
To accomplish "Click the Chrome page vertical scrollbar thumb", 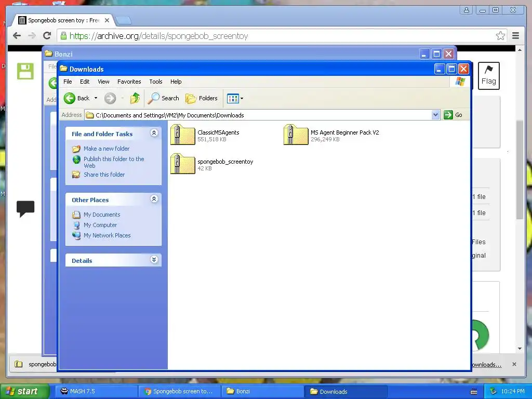I will (520, 170).
